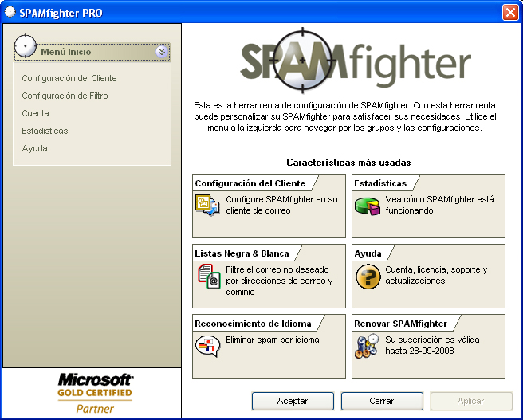Open the Estadísticas card title
The width and height of the screenshot is (523, 420).
pos(380,183)
